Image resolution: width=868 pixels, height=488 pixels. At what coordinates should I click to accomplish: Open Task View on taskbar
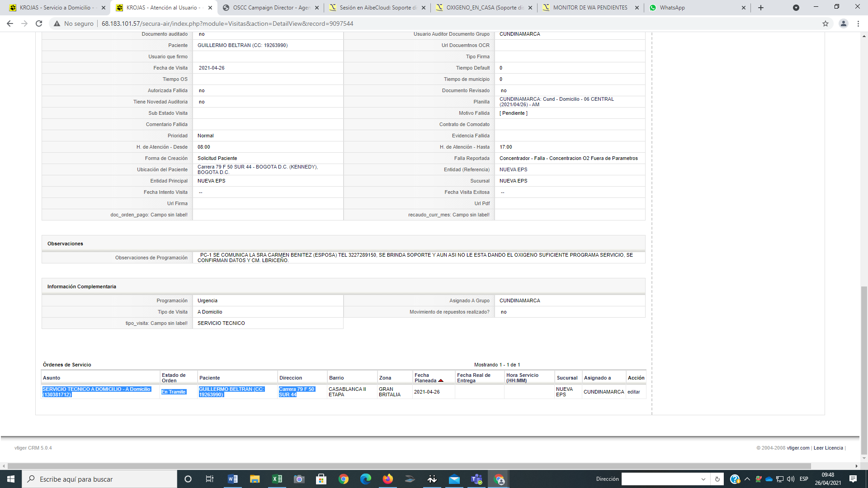pos(210,479)
